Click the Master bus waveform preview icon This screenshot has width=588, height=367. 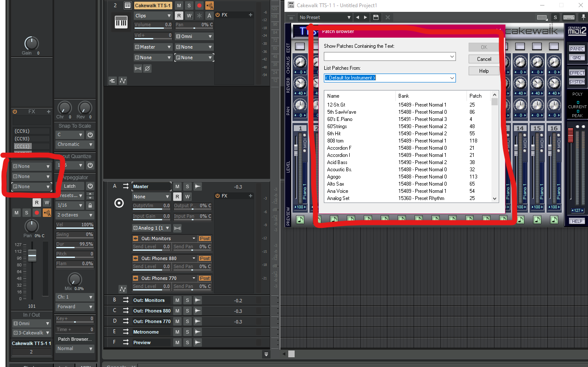pyautogui.click(x=198, y=186)
